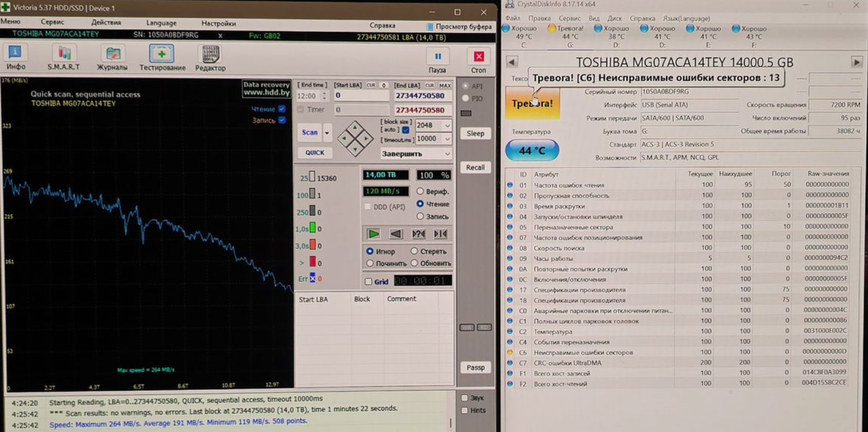Open the Меню menu in Victoria
This screenshot has width=868, height=432.
point(11,22)
